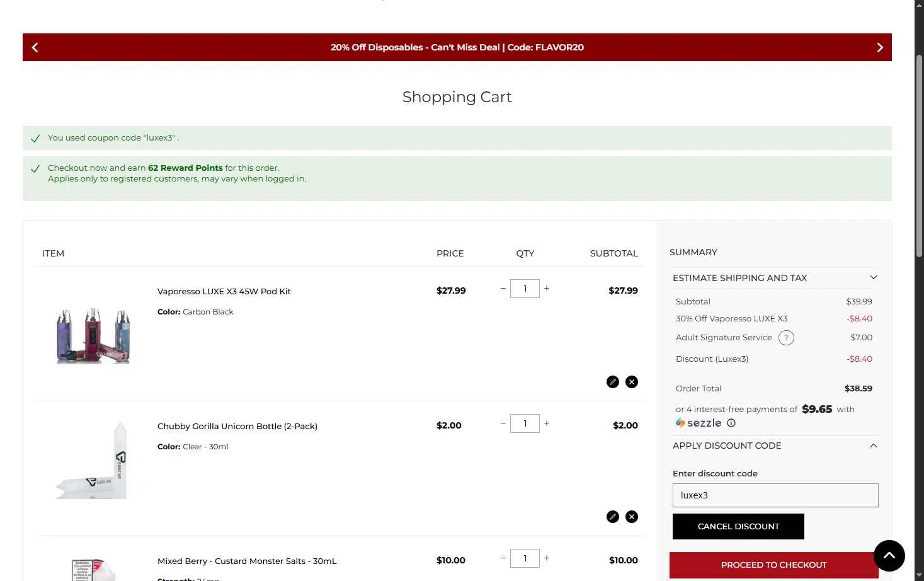924x581 pixels.
Task: Remove Vaporesso LUXE X3 from the cart
Action: tap(632, 382)
